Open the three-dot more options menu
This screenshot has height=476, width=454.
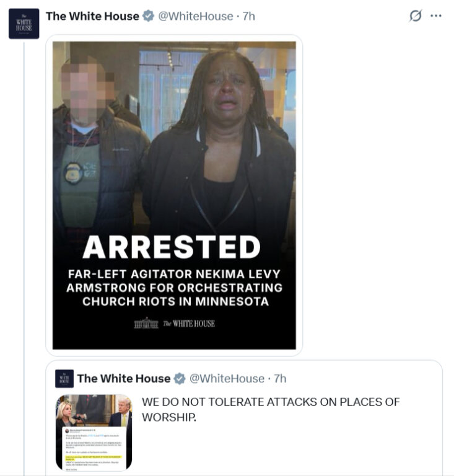(436, 15)
